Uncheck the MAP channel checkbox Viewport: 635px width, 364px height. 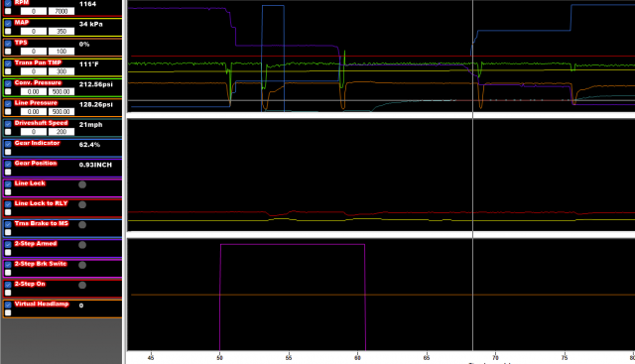pyautogui.click(x=8, y=23)
